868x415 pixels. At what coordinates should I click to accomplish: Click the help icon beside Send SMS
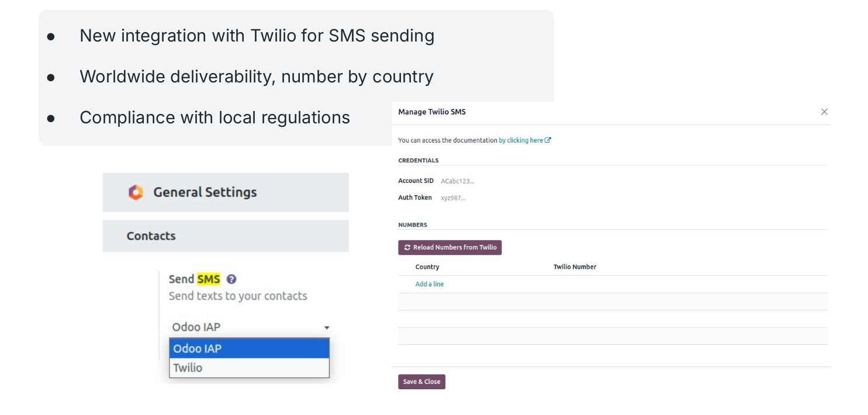pos(231,279)
